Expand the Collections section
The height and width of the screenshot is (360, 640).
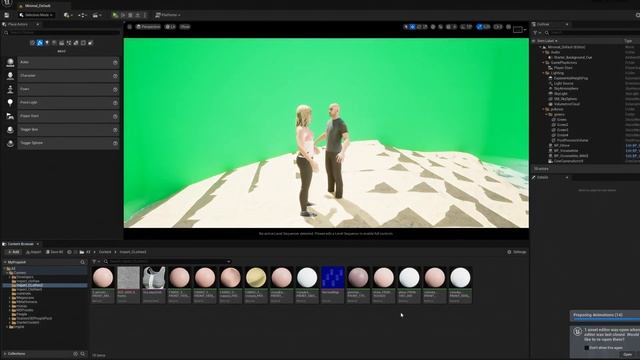5,354
